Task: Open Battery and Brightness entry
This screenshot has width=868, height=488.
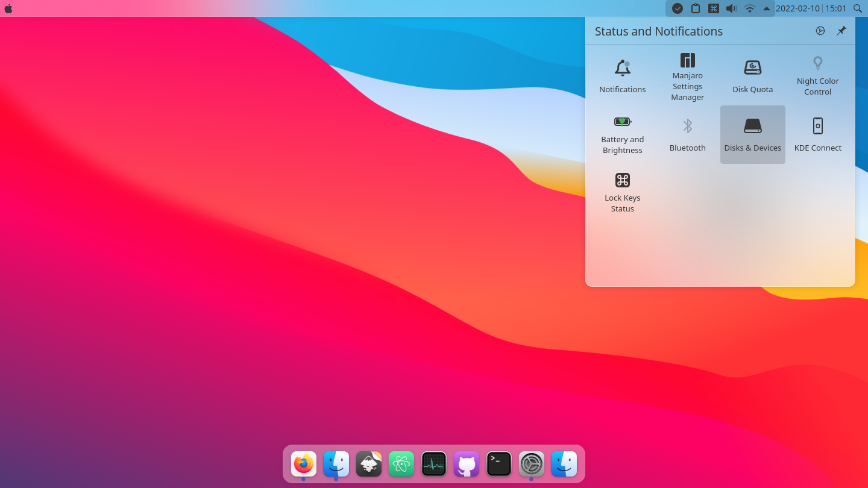Action: [623, 135]
